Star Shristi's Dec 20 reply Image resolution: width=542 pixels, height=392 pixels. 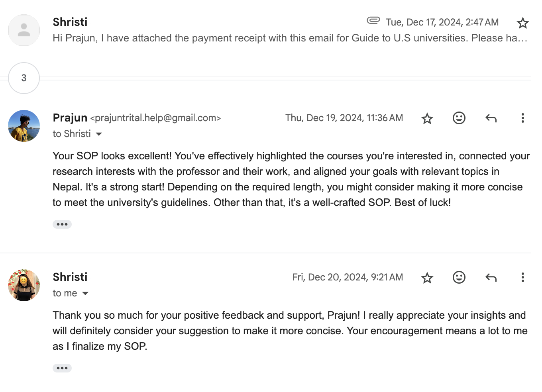tap(427, 278)
